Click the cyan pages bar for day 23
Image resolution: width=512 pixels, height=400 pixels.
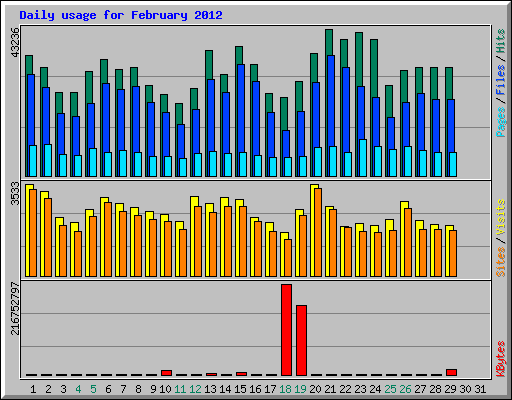click(x=363, y=158)
